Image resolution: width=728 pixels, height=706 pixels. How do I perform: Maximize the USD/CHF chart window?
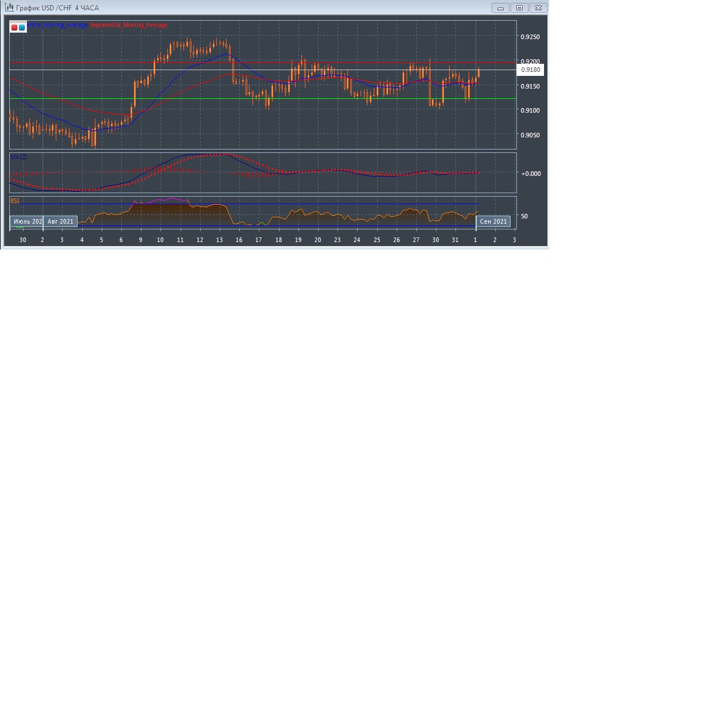click(519, 8)
